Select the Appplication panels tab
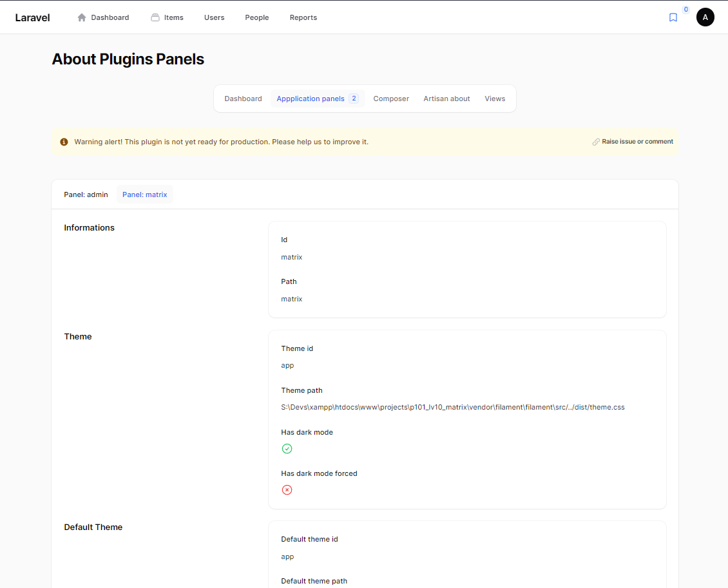This screenshot has height=588, width=728. click(x=318, y=99)
